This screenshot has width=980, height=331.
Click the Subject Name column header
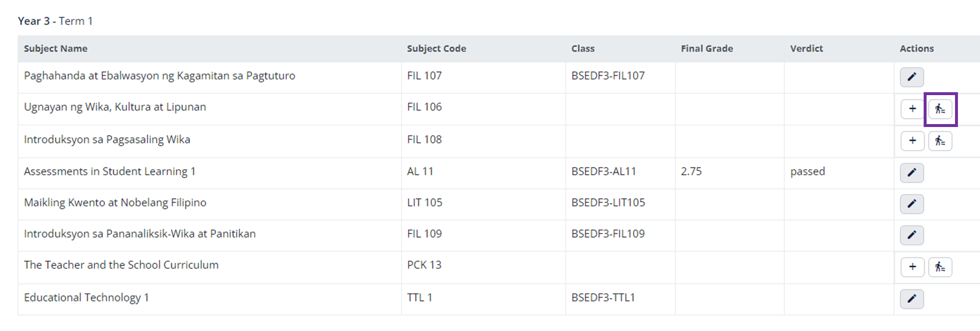pos(55,49)
